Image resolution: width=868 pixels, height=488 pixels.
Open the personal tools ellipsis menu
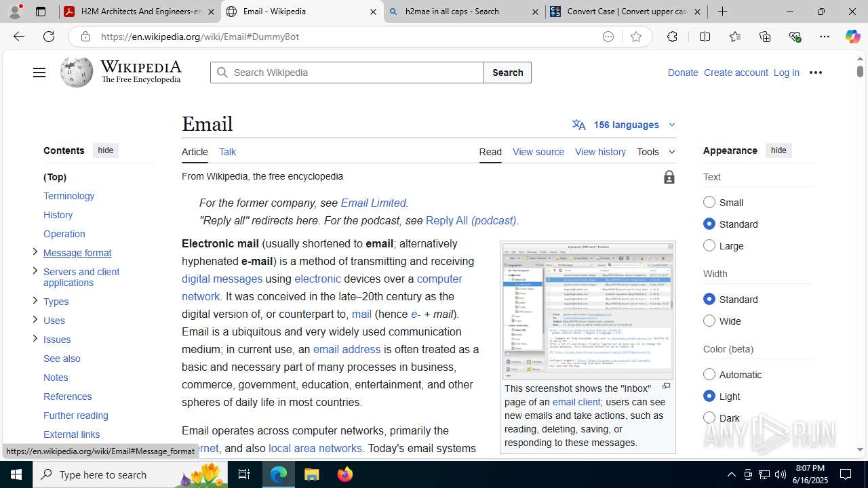click(815, 73)
